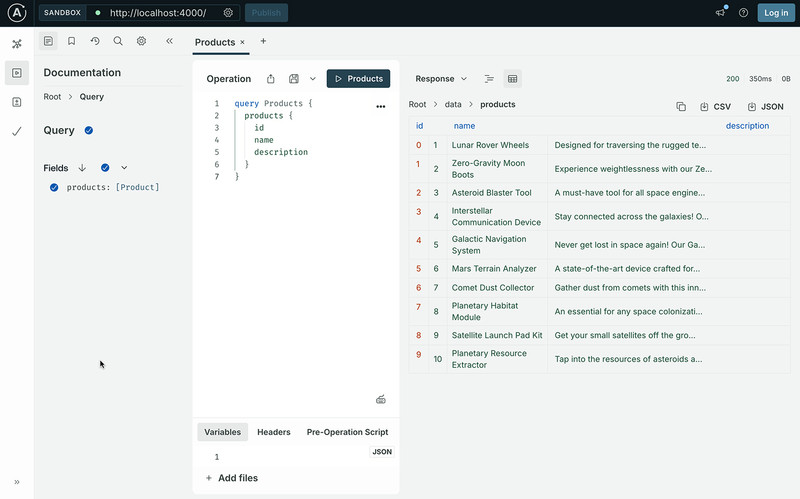The height and width of the screenshot is (499, 800).
Task: Download response as JSON
Action: [x=765, y=107]
